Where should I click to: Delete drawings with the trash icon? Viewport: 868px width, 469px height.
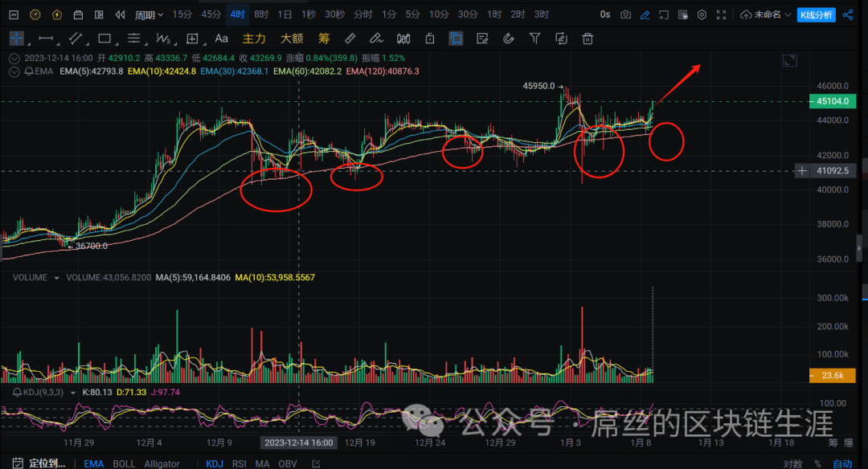point(588,39)
